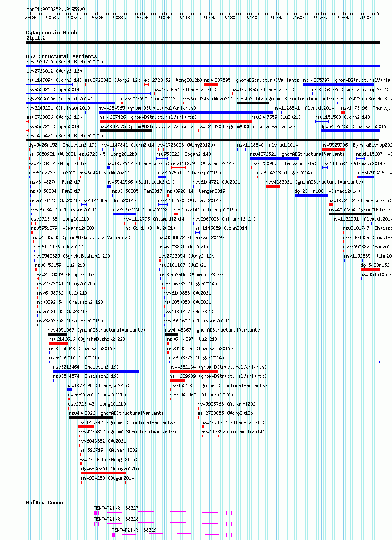Click nsv1147842 (John2014) label

pos(129,145)
